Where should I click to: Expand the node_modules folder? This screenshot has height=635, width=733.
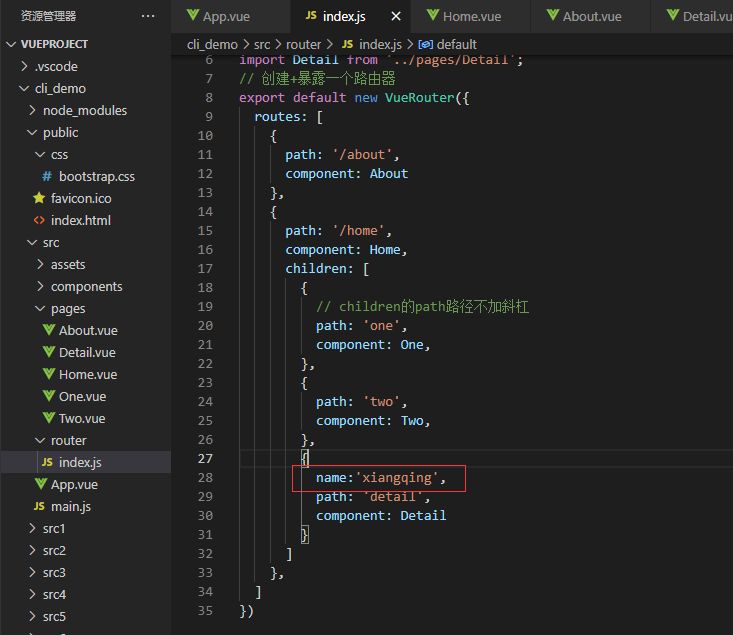32,110
